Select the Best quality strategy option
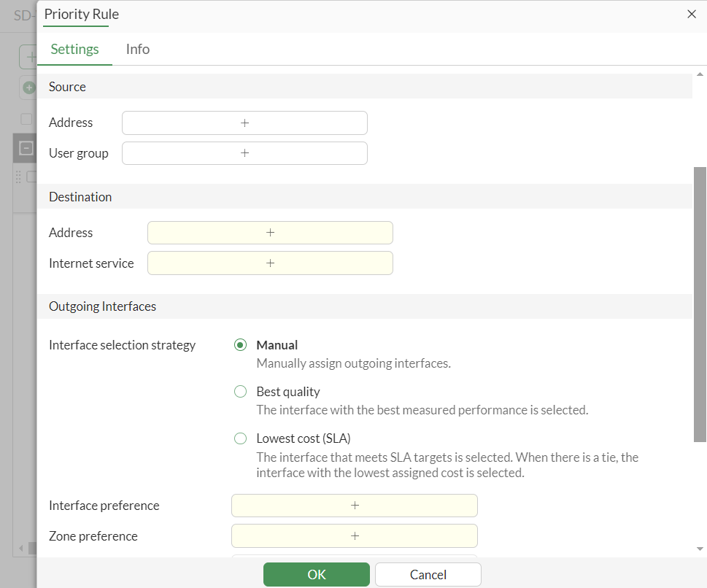 (241, 392)
